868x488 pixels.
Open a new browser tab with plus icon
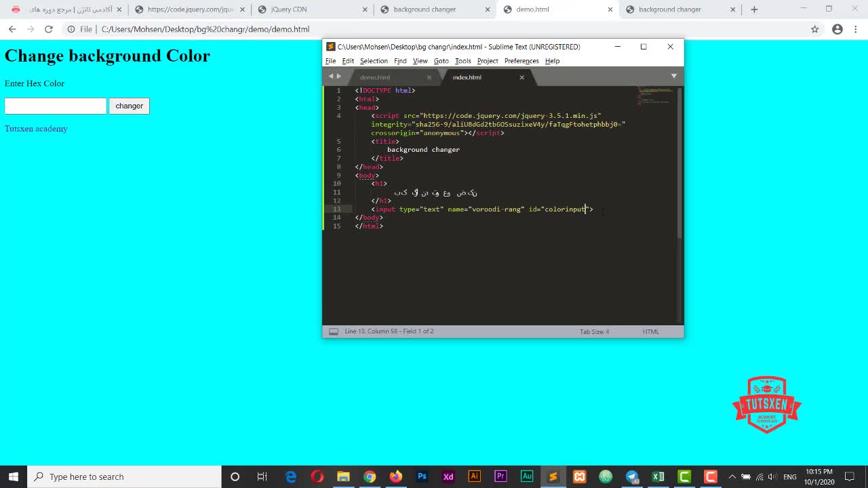pos(754,9)
